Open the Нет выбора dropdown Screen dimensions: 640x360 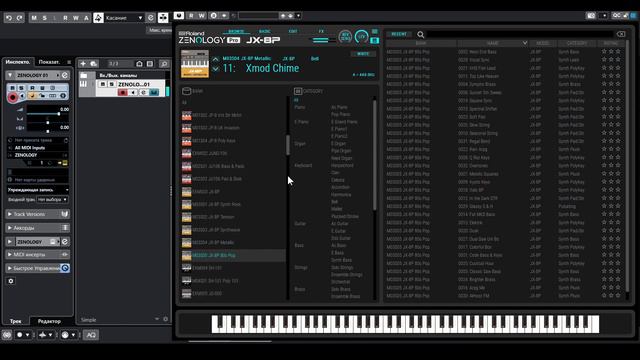click(x=52, y=200)
